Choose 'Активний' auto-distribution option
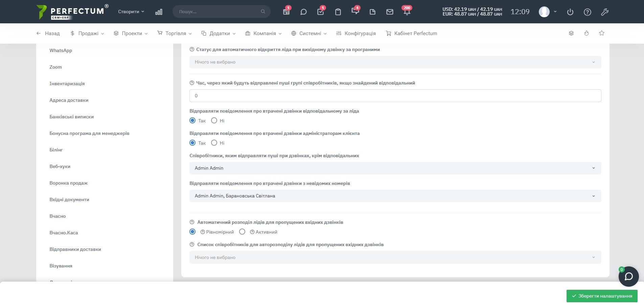 [x=242, y=232]
